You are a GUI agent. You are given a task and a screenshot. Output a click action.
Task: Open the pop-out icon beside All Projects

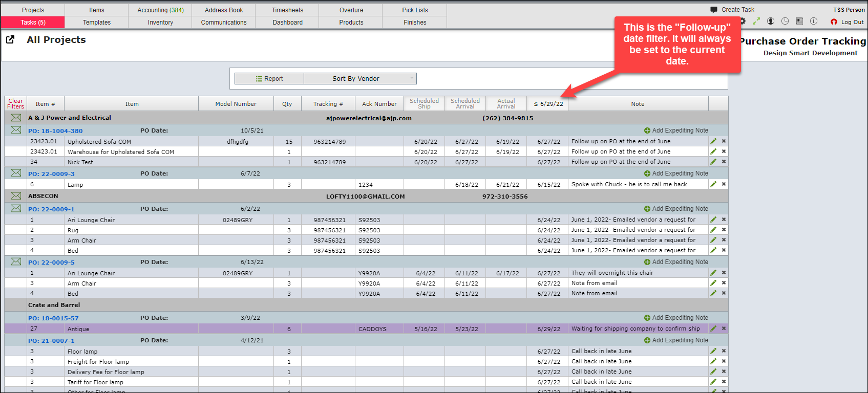point(10,39)
